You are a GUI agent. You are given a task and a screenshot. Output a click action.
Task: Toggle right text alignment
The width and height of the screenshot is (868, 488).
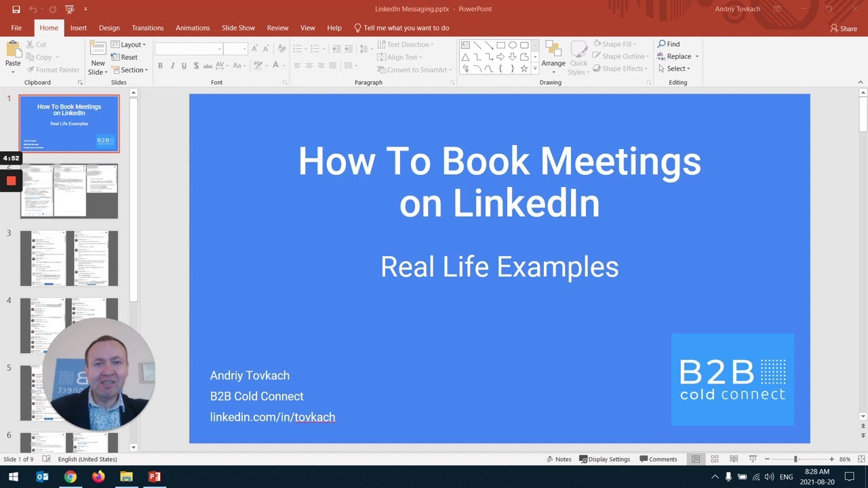point(321,66)
